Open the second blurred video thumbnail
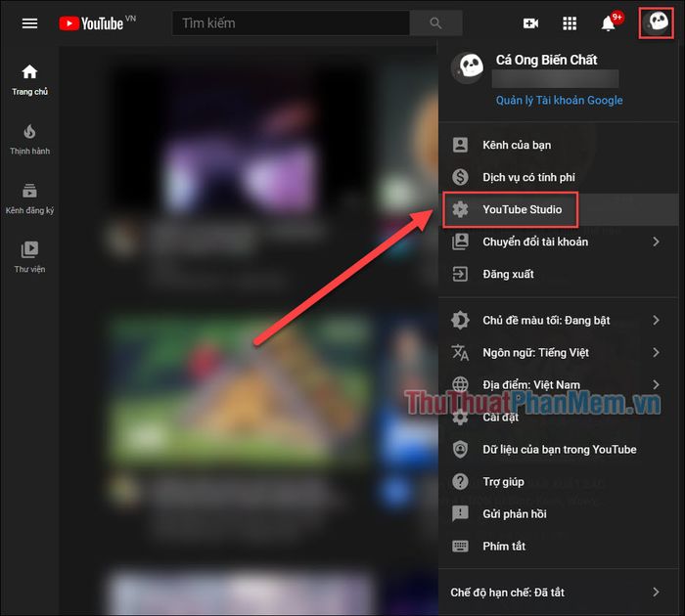The image size is (685, 616). point(241,388)
